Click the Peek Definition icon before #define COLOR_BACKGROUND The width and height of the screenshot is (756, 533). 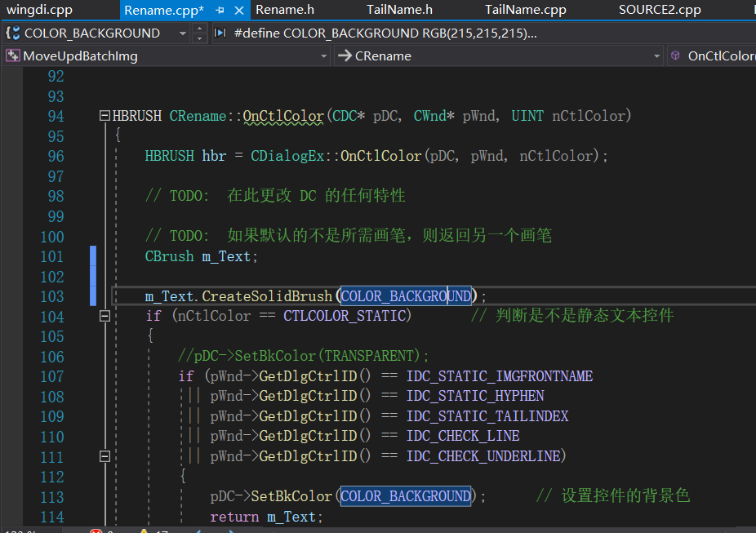pos(219,33)
